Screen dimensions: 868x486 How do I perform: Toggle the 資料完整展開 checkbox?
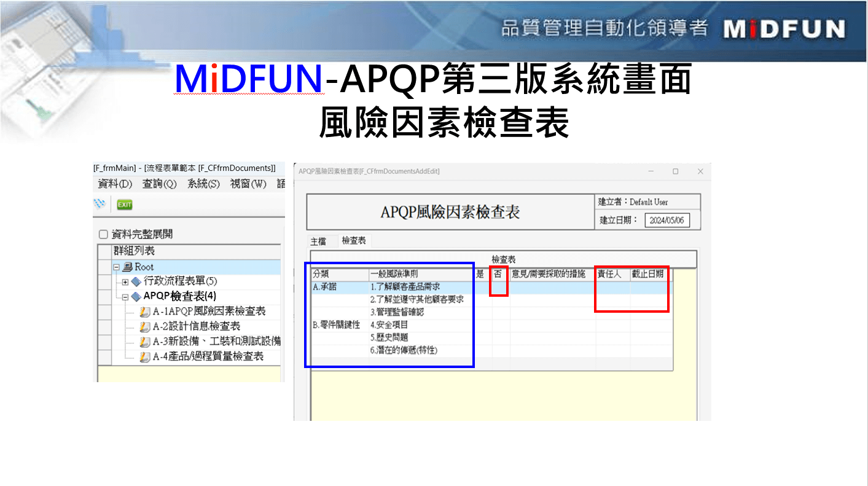pyautogui.click(x=103, y=234)
